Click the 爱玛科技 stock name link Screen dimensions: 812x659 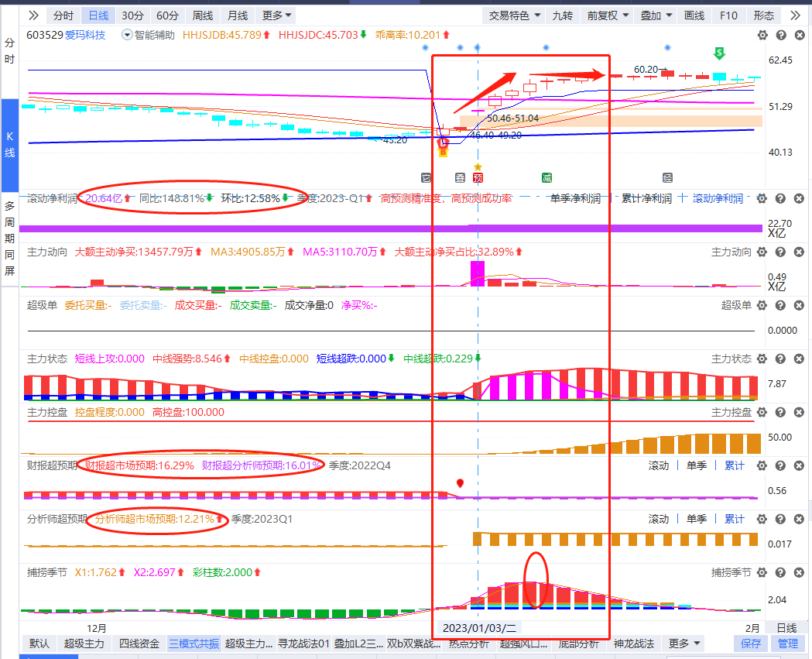tap(85, 35)
